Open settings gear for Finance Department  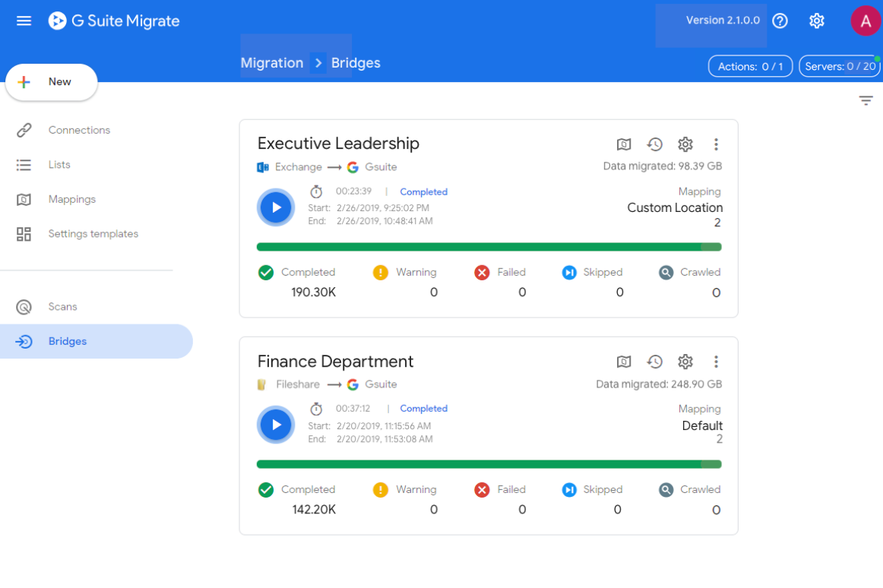(x=685, y=362)
